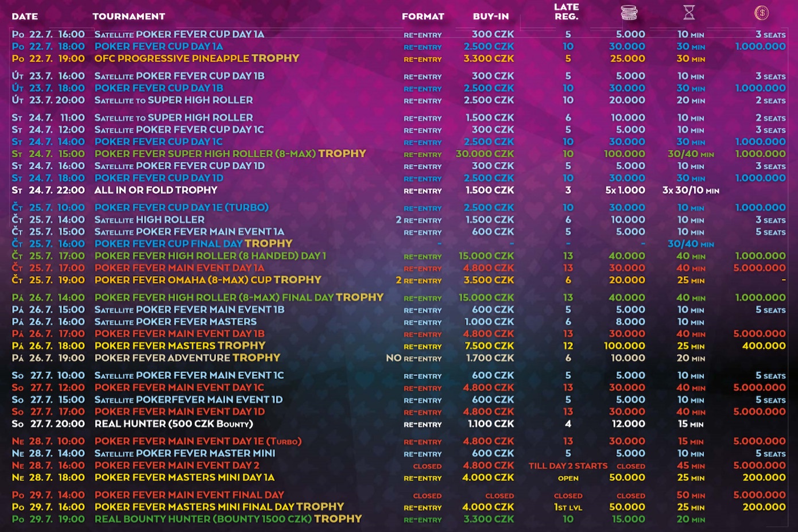Click the 8.000 starting stack value
798x532 pixels.
[x=630, y=322]
